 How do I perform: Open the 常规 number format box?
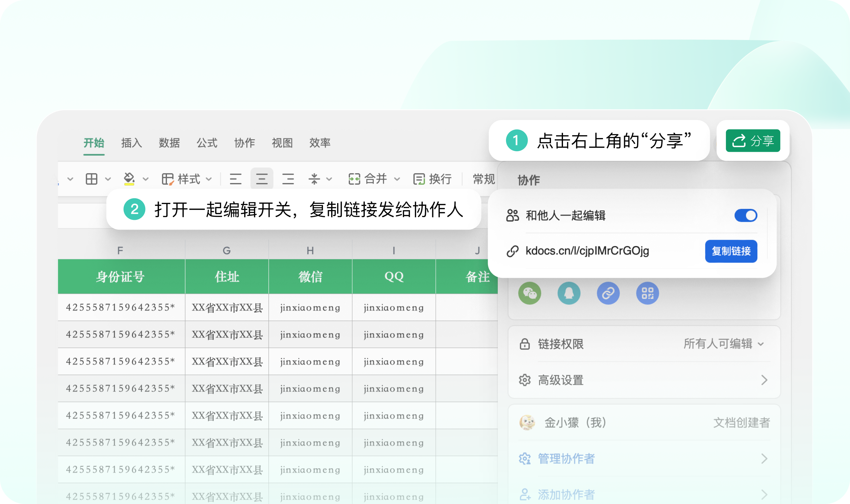[484, 179]
